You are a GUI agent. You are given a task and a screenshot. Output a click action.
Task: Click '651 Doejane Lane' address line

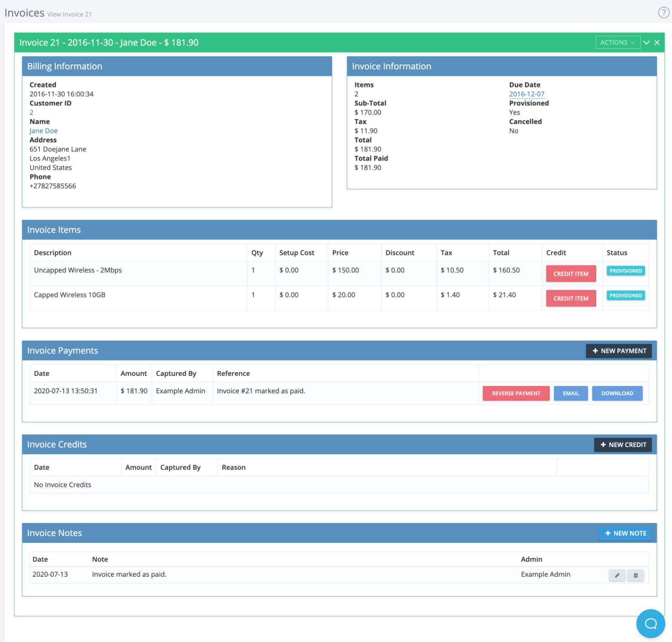click(x=58, y=149)
